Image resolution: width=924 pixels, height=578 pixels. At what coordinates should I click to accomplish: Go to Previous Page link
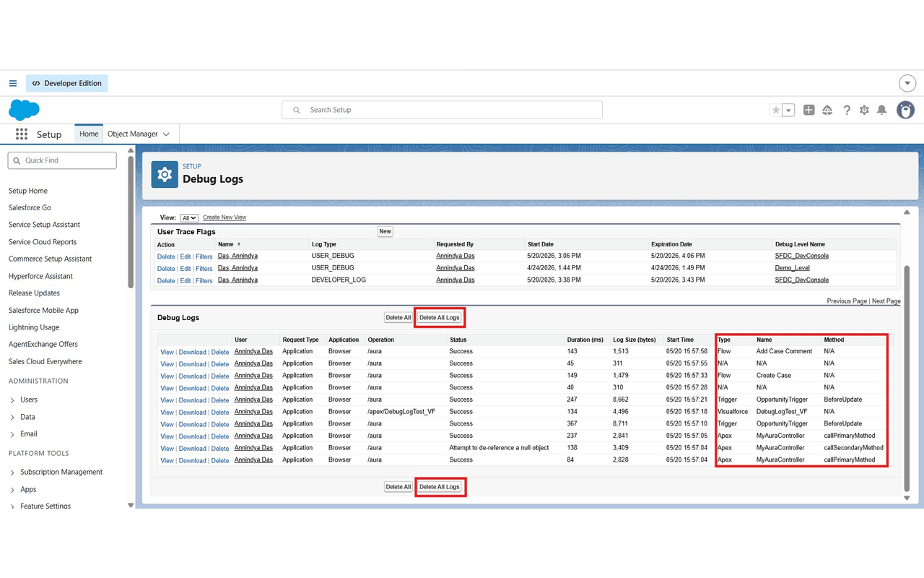tap(847, 301)
